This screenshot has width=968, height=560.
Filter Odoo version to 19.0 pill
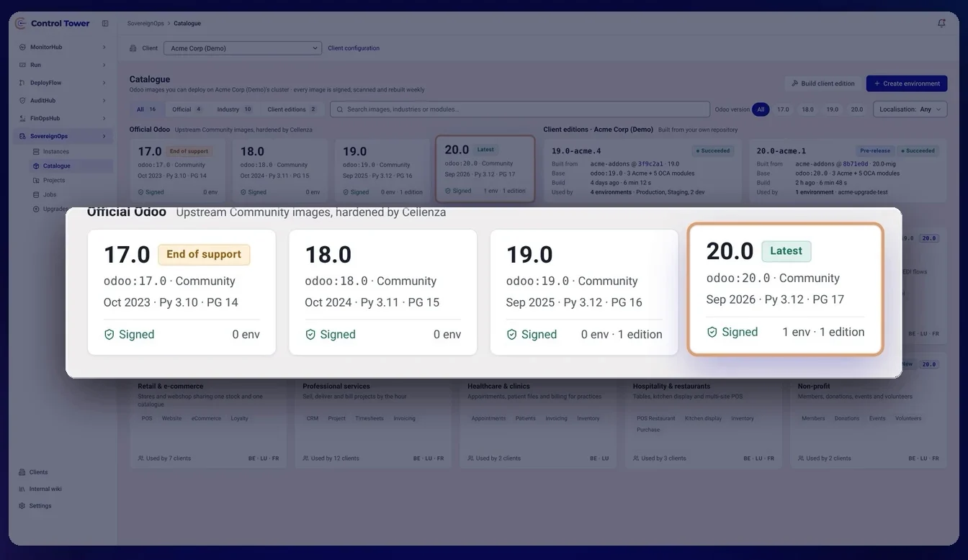832,109
